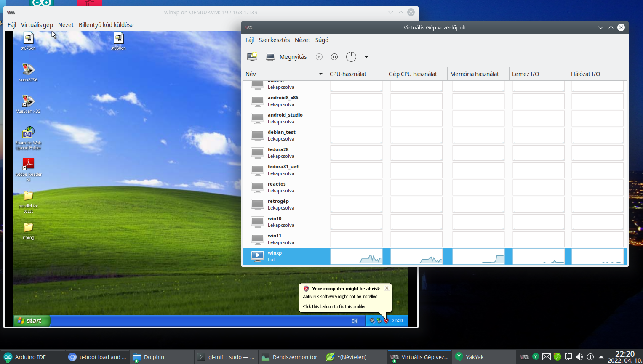Click the winxp disk I/O graph
The height and width of the screenshot is (364, 643).
(x=539, y=256)
